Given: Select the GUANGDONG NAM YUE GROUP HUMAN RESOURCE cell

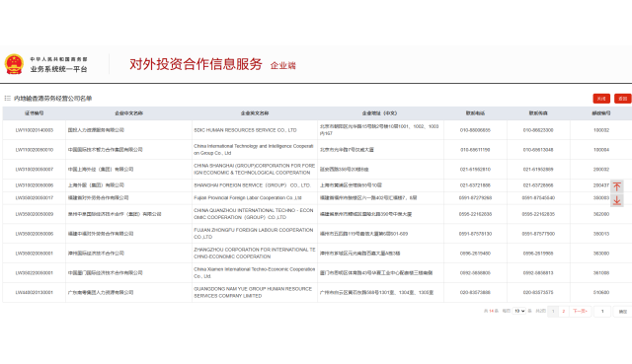Looking at the screenshot, I should [255, 292].
